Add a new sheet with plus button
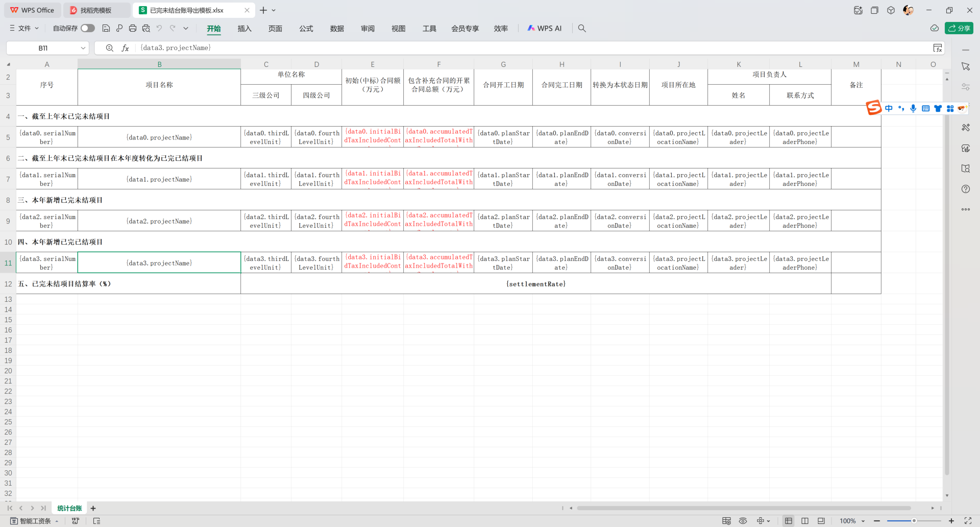Image resolution: width=980 pixels, height=527 pixels. 93,509
